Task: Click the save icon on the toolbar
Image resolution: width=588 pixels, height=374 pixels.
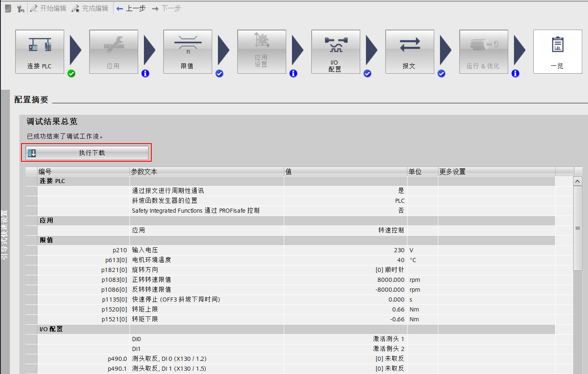Action: pyautogui.click(x=7, y=8)
